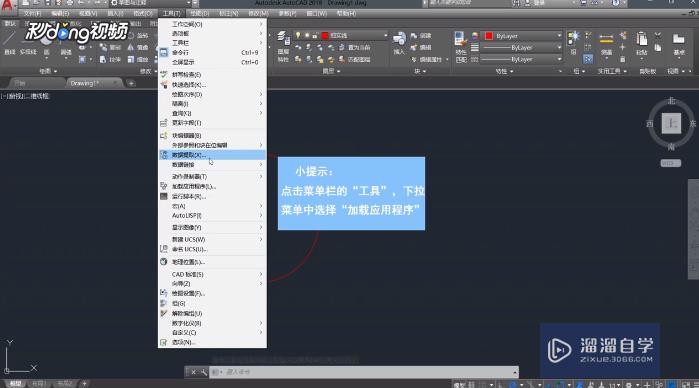Click the Paste (粘贴) icon
This screenshot has width=699, height=388.
point(641,40)
